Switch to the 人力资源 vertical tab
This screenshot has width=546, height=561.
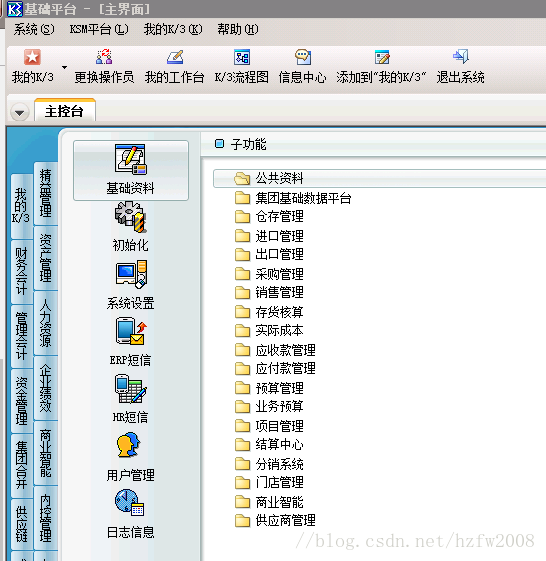tap(46, 323)
